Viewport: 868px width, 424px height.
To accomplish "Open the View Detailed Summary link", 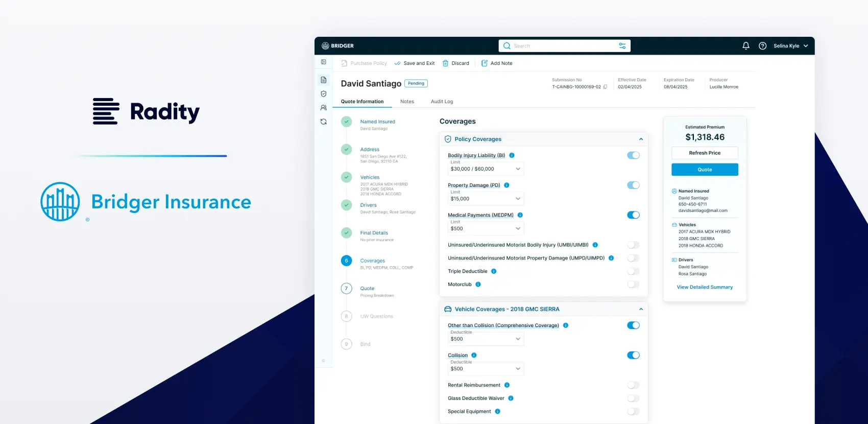I will pyautogui.click(x=705, y=287).
